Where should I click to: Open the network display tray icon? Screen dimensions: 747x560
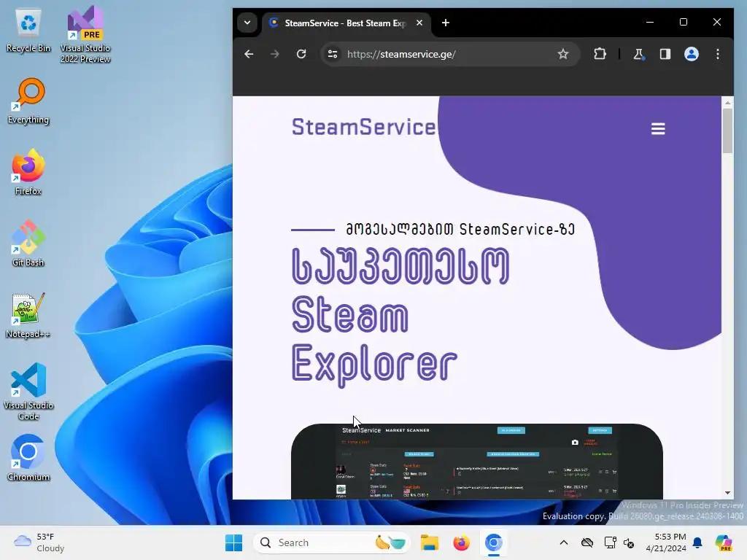click(x=610, y=542)
